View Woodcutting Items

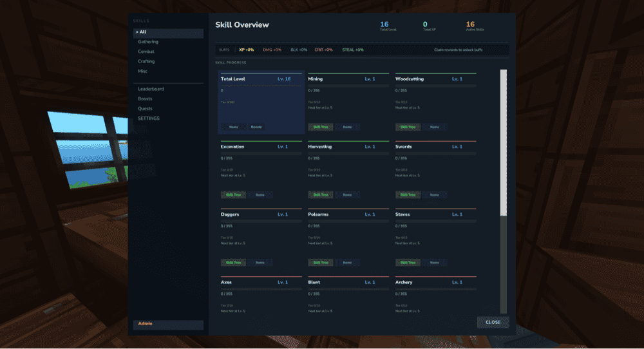(x=435, y=127)
